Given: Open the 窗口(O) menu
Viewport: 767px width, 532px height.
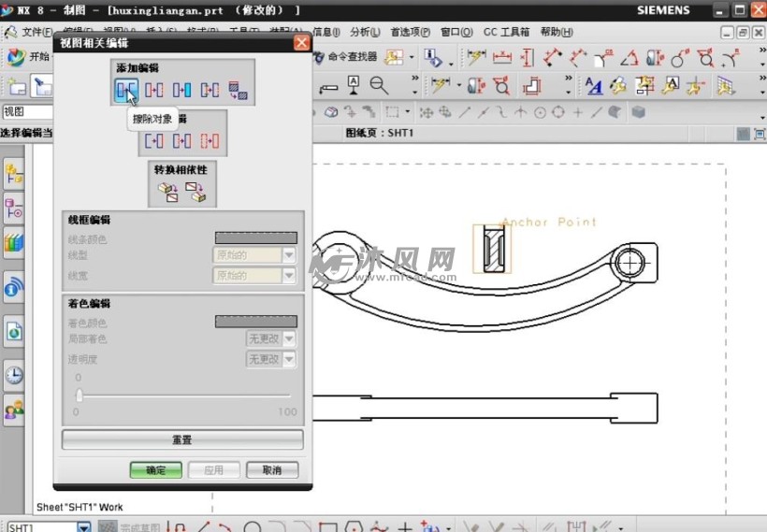Looking at the screenshot, I should (x=456, y=33).
